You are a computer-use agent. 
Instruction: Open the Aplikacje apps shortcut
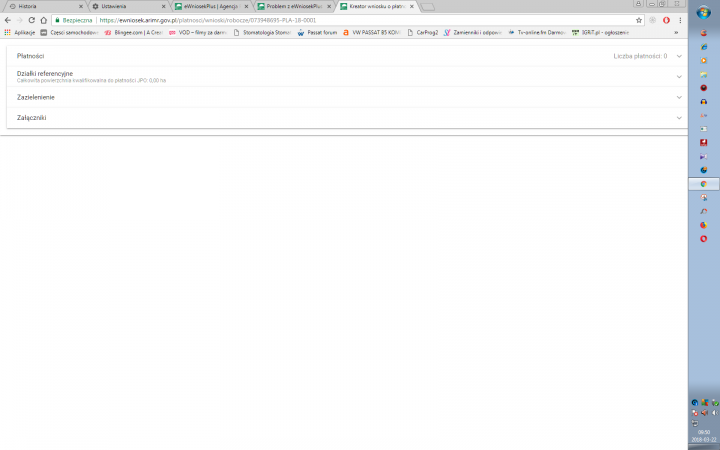point(19,32)
